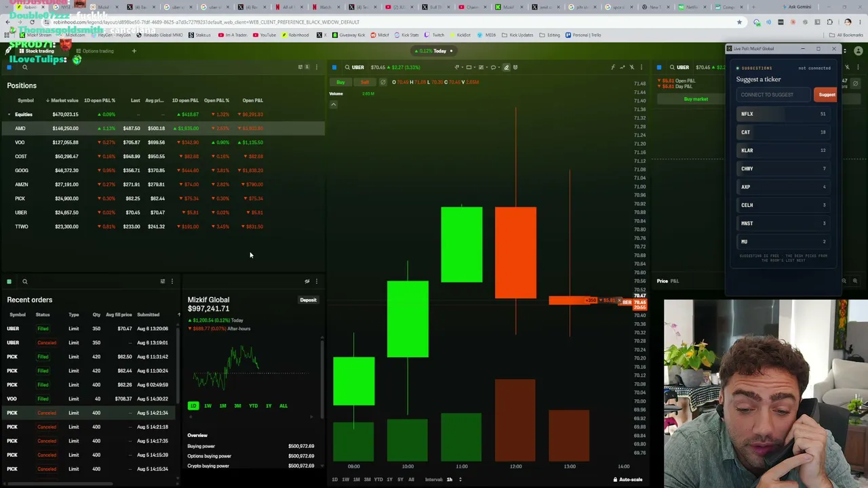Click the green link-color square in Recent orders

coord(9,281)
